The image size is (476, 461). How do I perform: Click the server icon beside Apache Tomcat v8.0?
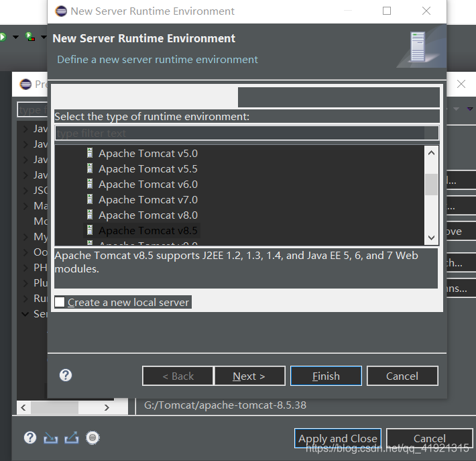[x=90, y=215]
